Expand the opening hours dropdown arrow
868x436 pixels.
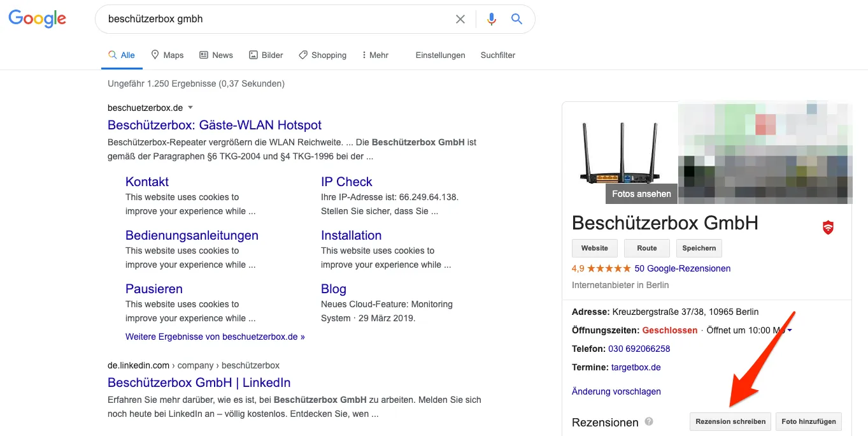tap(790, 330)
